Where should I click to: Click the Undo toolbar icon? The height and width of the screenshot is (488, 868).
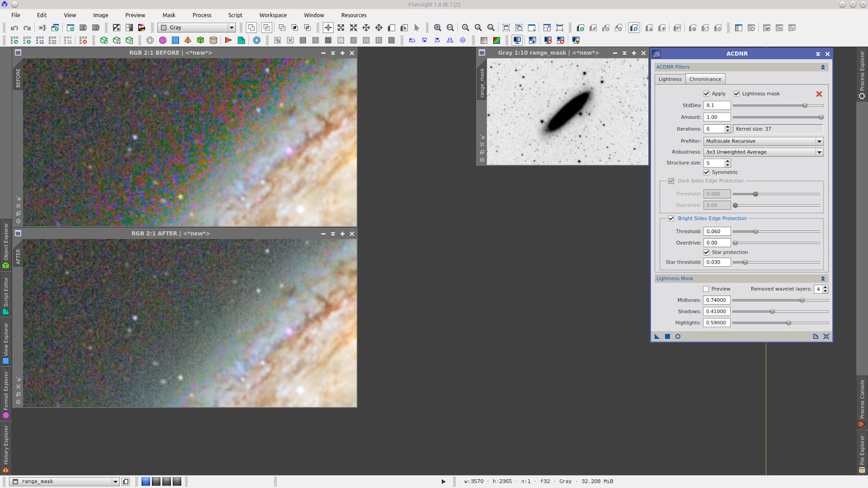click(x=15, y=27)
